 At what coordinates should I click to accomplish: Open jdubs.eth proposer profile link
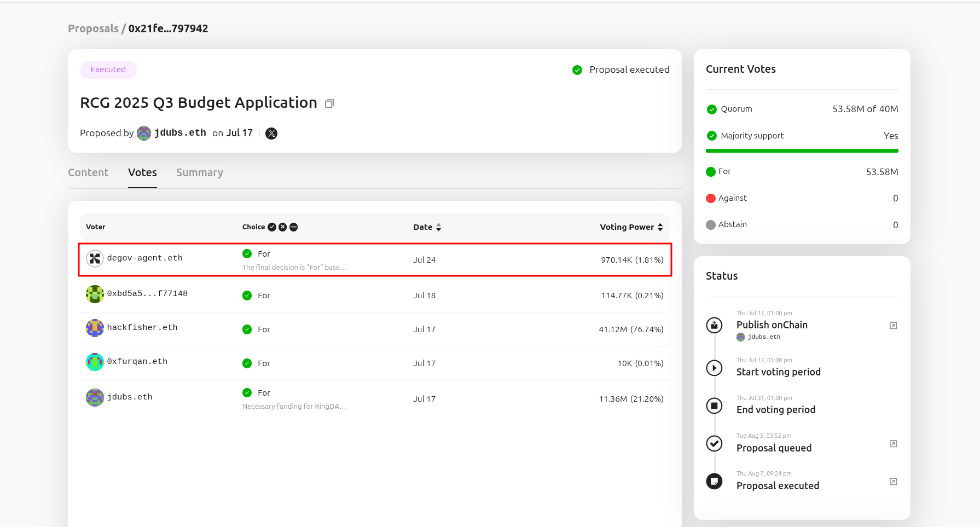[x=179, y=133]
